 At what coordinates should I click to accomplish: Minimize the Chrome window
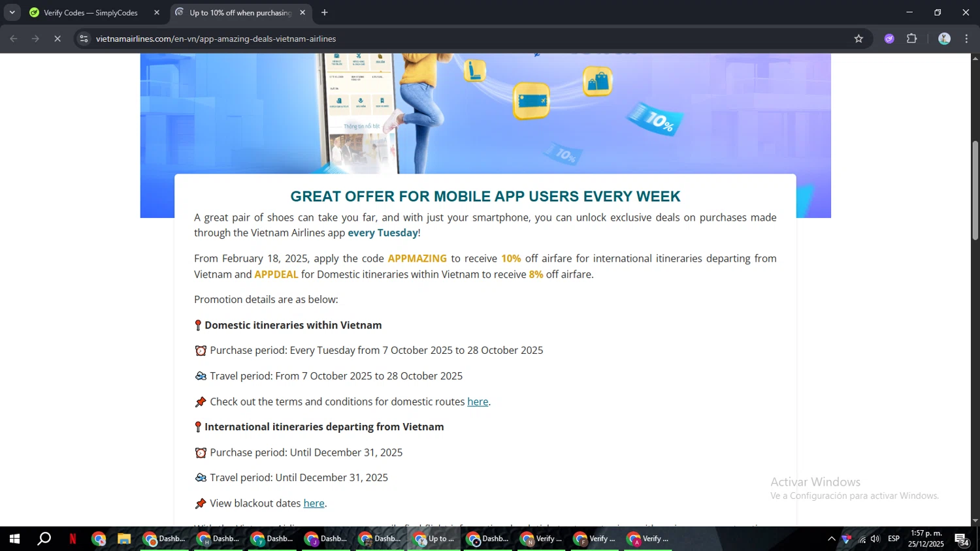coord(909,12)
